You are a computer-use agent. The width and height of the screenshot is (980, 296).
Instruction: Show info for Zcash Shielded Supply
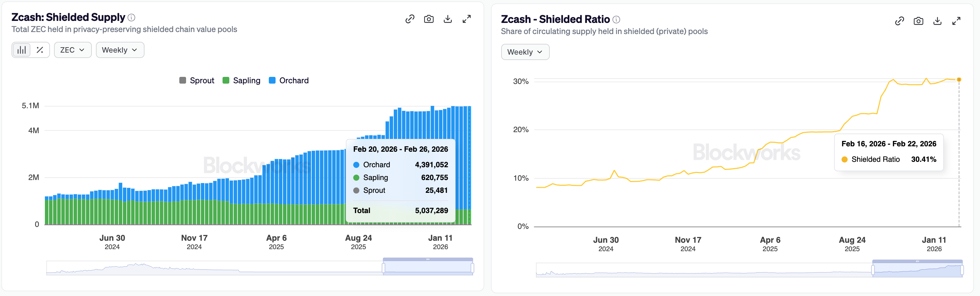click(x=132, y=18)
